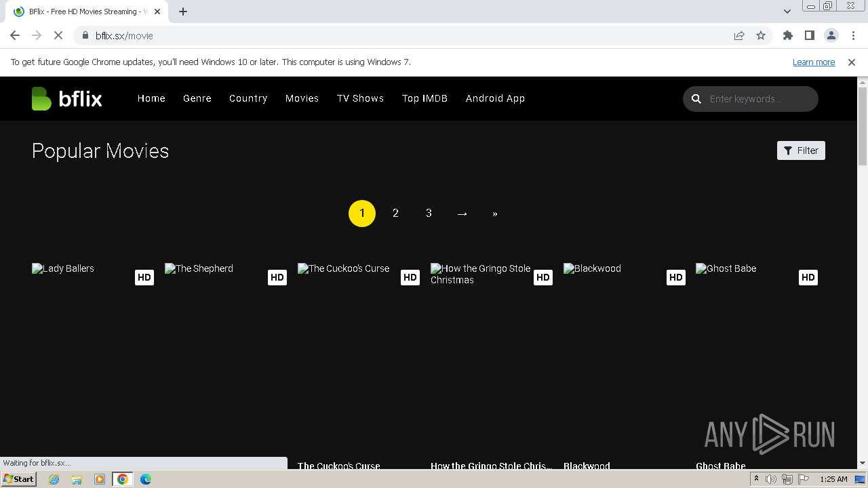
Task: Click the Action Center flag icon
Action: [804, 479]
